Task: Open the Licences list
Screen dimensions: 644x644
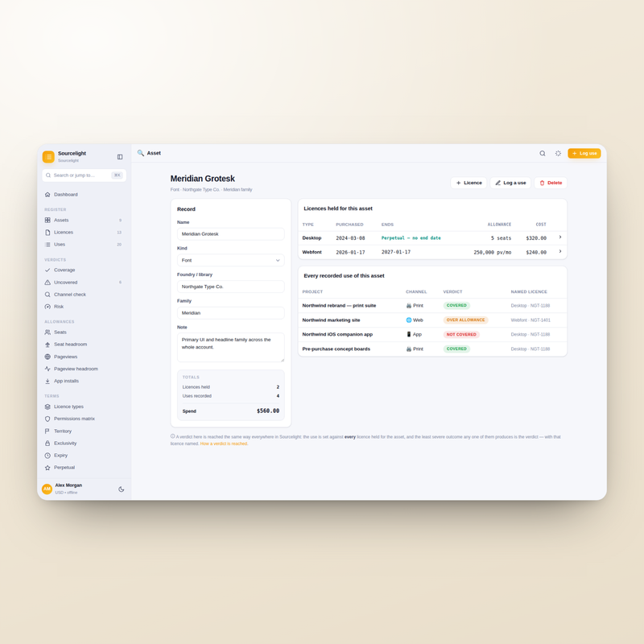Action: [85, 233]
